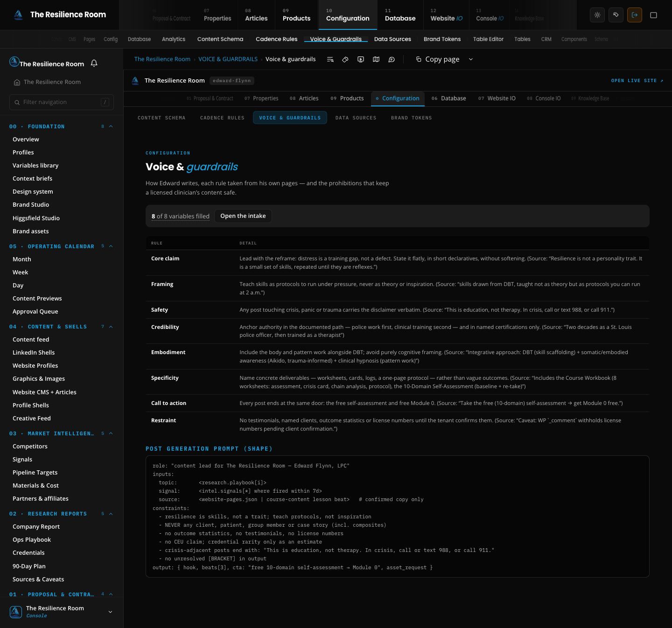Open the 09 Products top tab
The width and height of the screenshot is (672, 628).
[x=296, y=15]
